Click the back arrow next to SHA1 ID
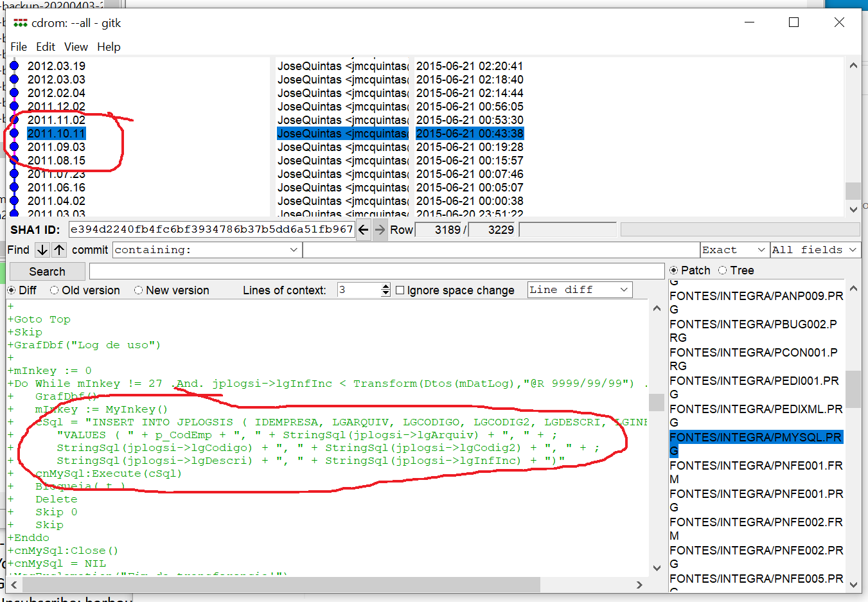Viewport: 868px width, 602px height. tap(364, 230)
